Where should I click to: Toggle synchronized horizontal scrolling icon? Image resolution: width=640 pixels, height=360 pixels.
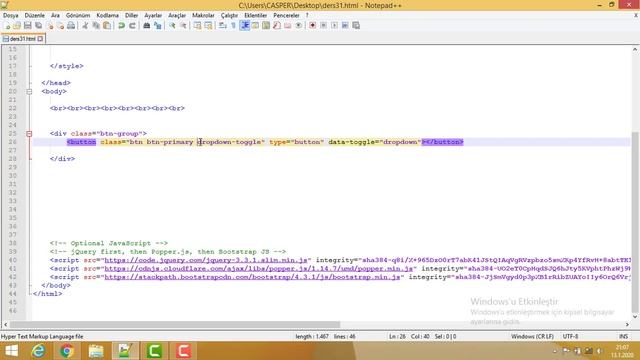click(x=209, y=26)
